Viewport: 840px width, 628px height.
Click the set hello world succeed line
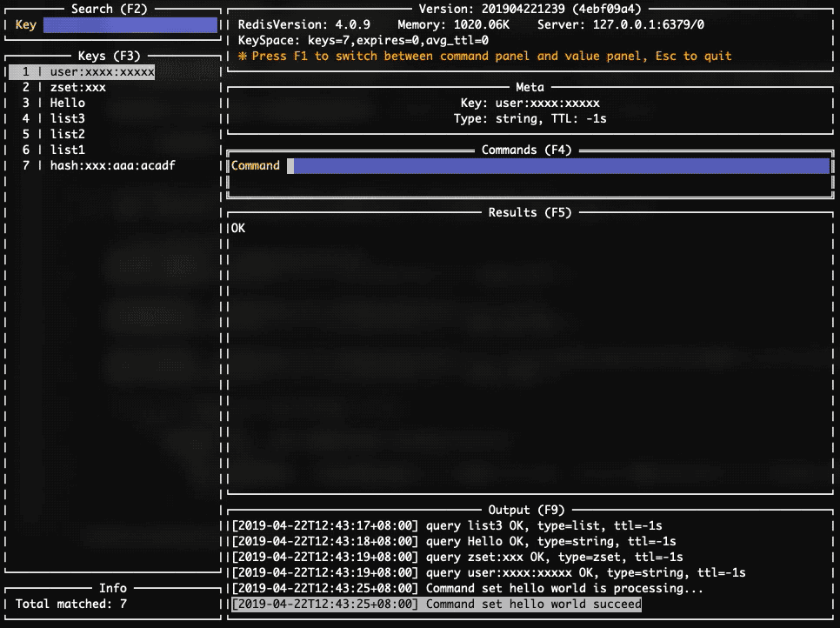pyautogui.click(x=437, y=604)
